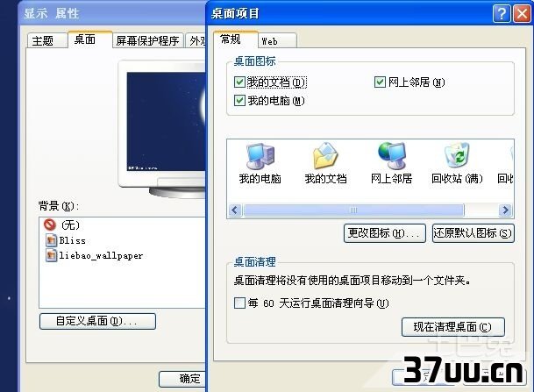Select the 回收站 (满) recycle bin icon
534x392 pixels.
pyautogui.click(x=457, y=155)
